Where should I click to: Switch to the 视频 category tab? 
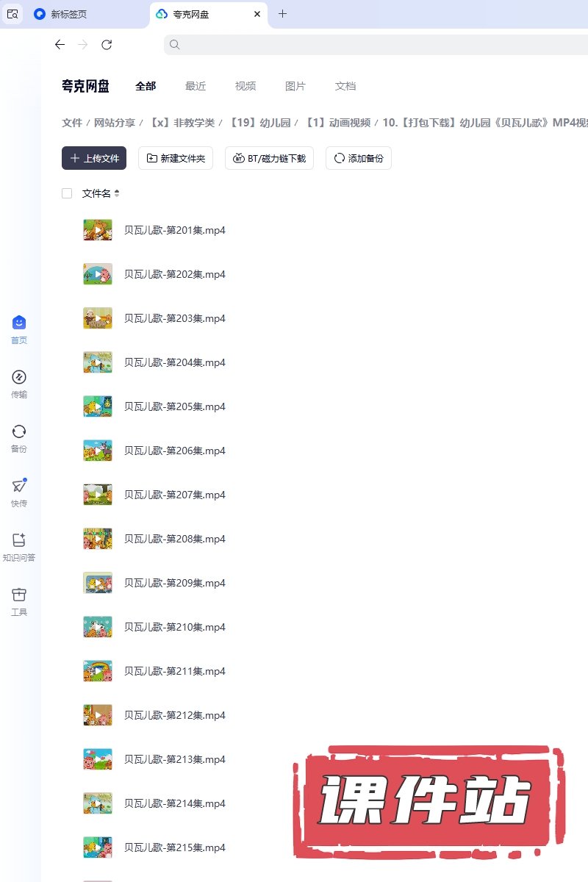(245, 86)
